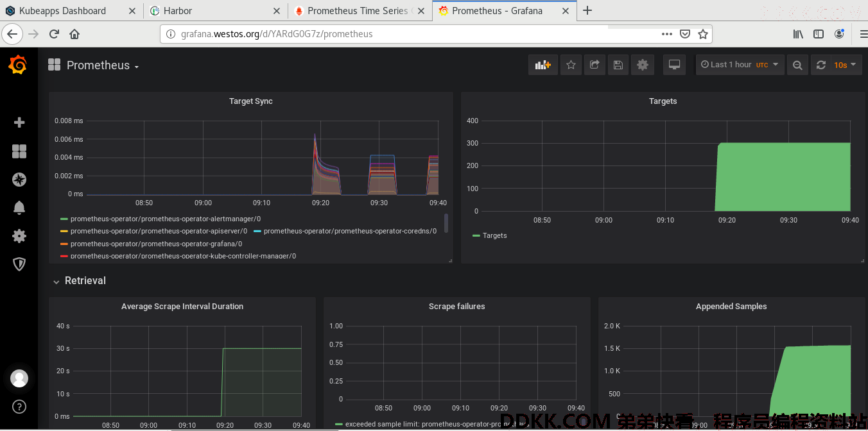The height and width of the screenshot is (431, 868).
Task: Click browser Forward arrow button
Action: (34, 34)
